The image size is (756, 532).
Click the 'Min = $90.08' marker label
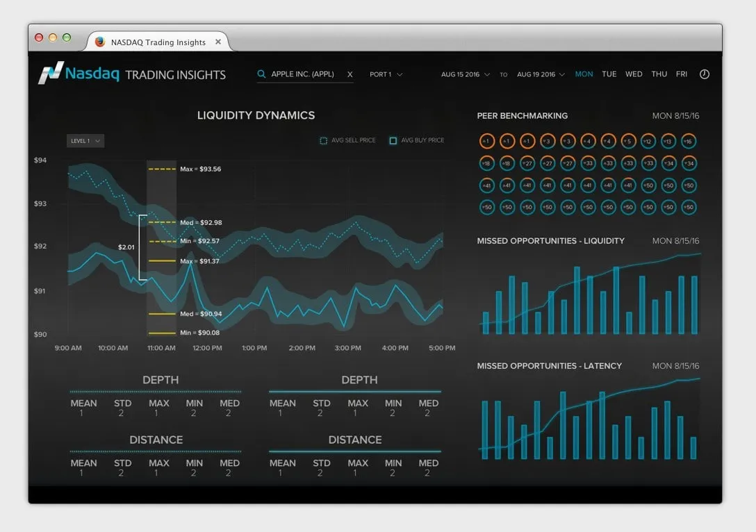pos(199,333)
